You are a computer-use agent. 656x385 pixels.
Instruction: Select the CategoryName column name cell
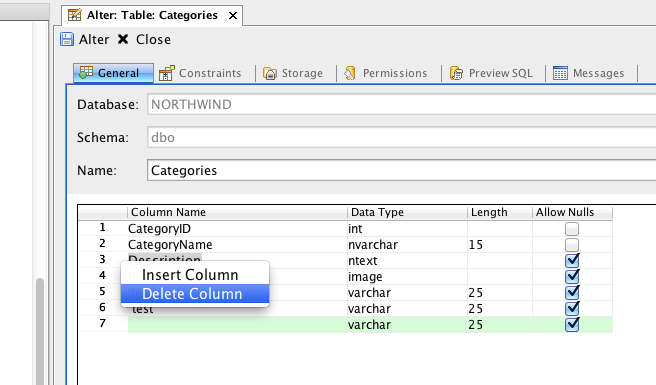coord(237,244)
